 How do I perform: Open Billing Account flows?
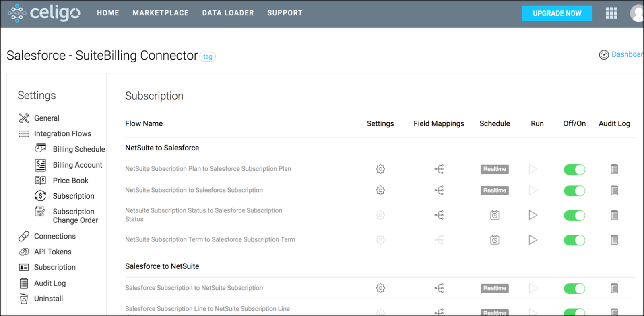pos(77,165)
